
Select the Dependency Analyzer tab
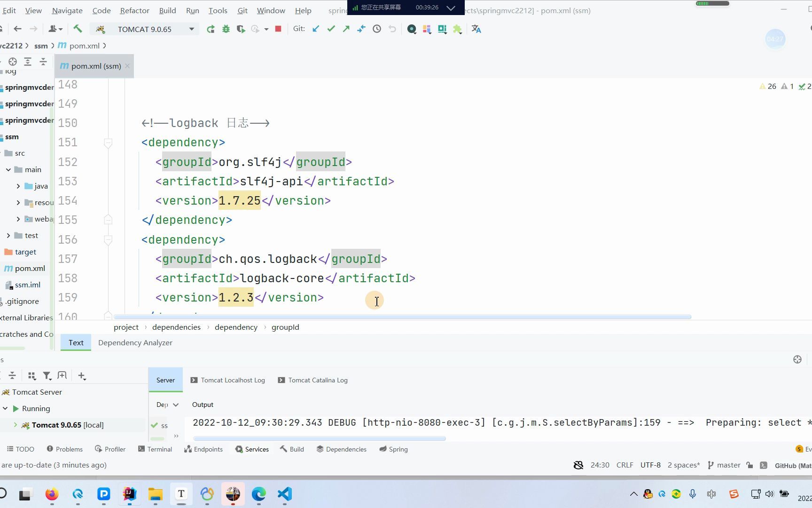[135, 342]
